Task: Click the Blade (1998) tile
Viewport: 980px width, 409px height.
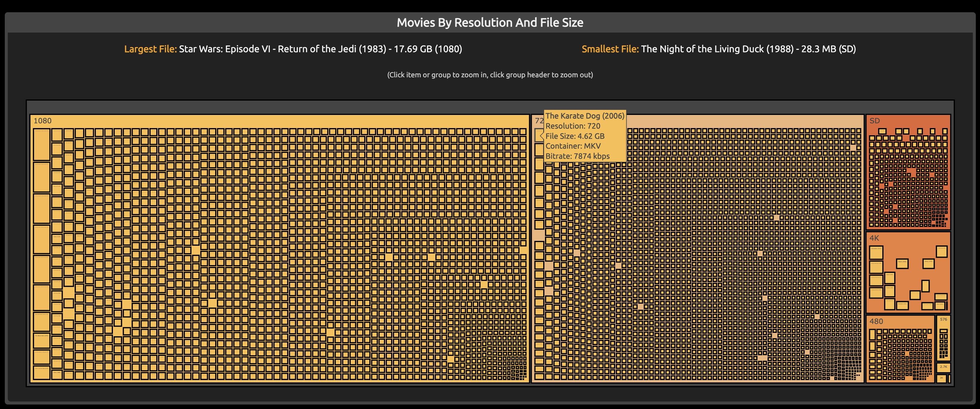Action: pyautogui.click(x=902, y=264)
